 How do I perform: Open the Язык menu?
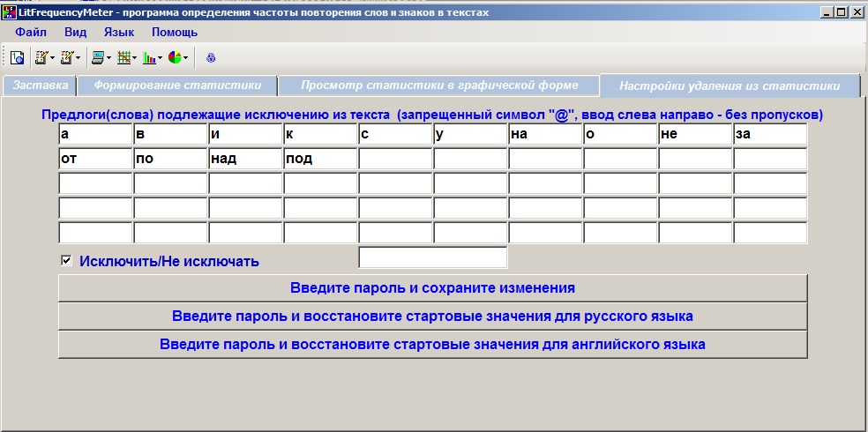[x=119, y=32]
